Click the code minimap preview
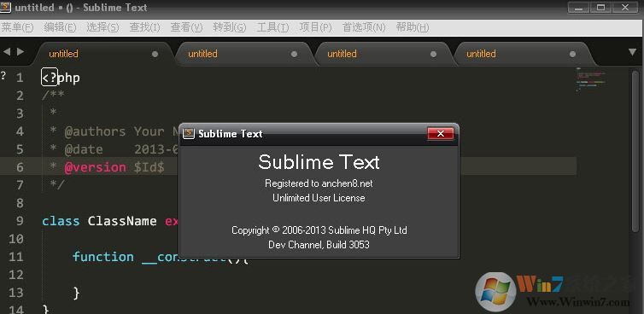The height and width of the screenshot is (314, 644). (x=590, y=79)
